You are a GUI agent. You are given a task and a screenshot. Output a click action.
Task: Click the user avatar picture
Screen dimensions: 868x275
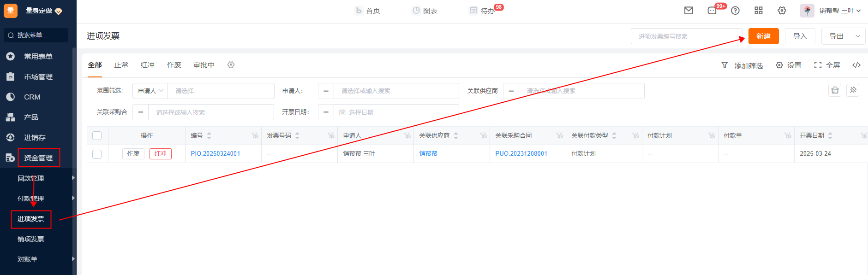pos(807,11)
